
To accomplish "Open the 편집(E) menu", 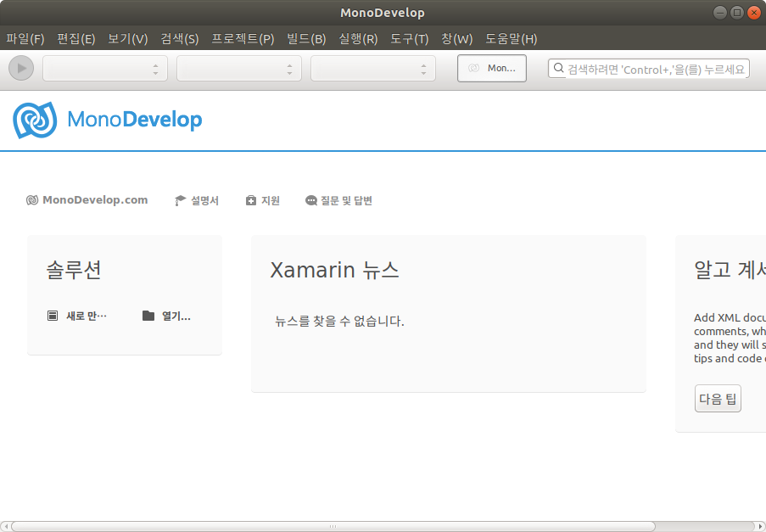I will tap(75, 39).
